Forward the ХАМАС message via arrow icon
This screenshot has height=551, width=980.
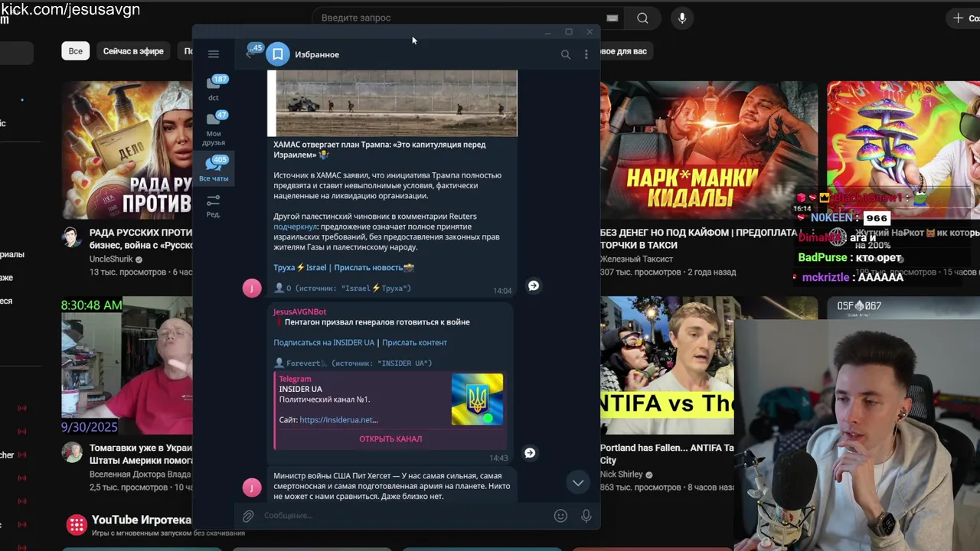coord(534,285)
